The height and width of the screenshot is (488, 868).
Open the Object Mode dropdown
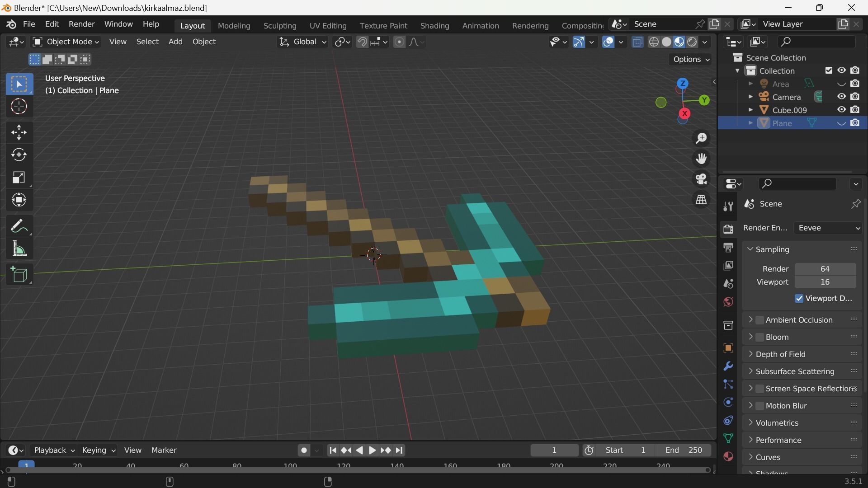tap(66, 41)
